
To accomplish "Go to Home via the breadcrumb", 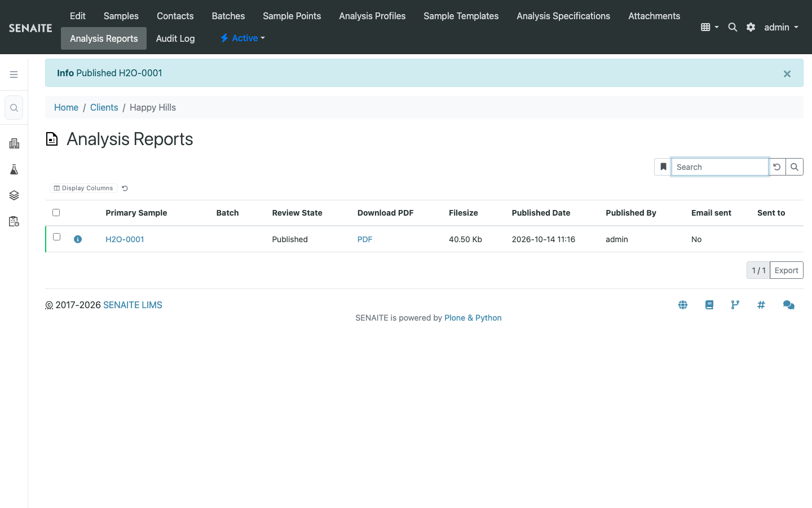I will [66, 107].
